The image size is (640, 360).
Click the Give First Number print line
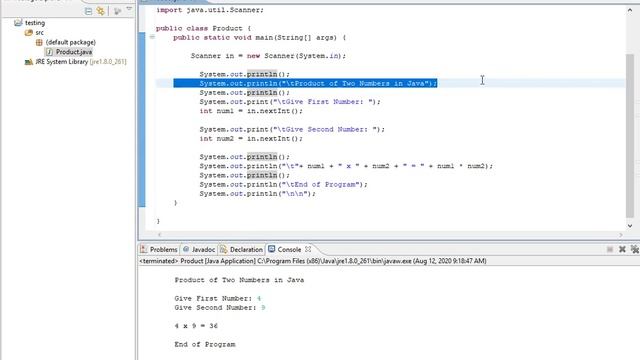[x=290, y=102]
